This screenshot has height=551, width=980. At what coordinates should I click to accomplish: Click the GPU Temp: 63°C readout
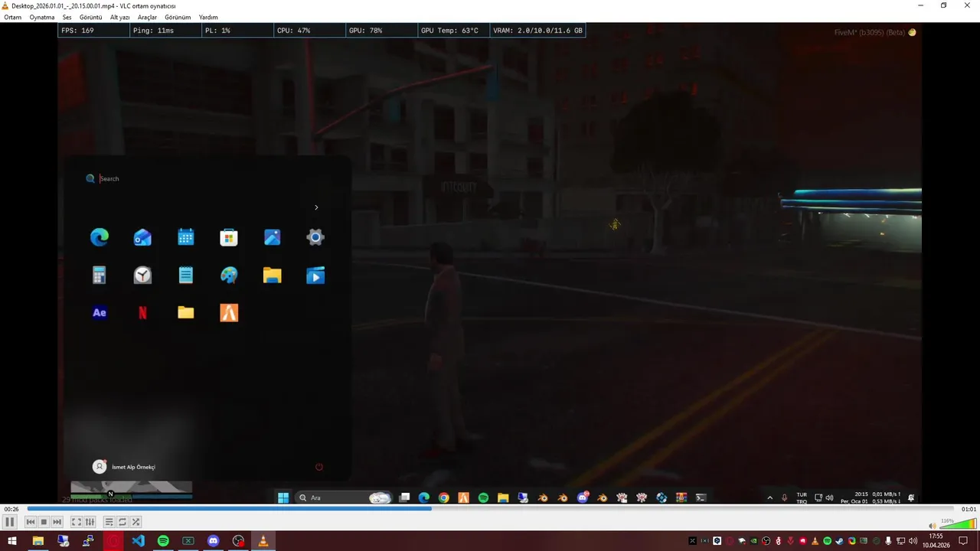pyautogui.click(x=452, y=31)
